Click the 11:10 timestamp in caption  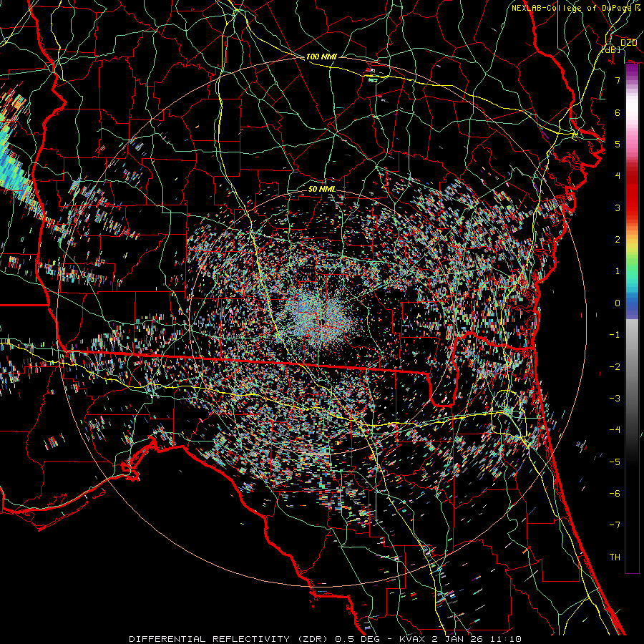tap(505, 639)
